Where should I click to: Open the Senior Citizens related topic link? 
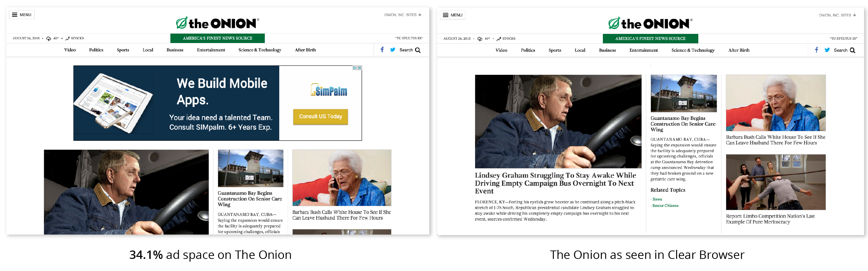coord(665,206)
